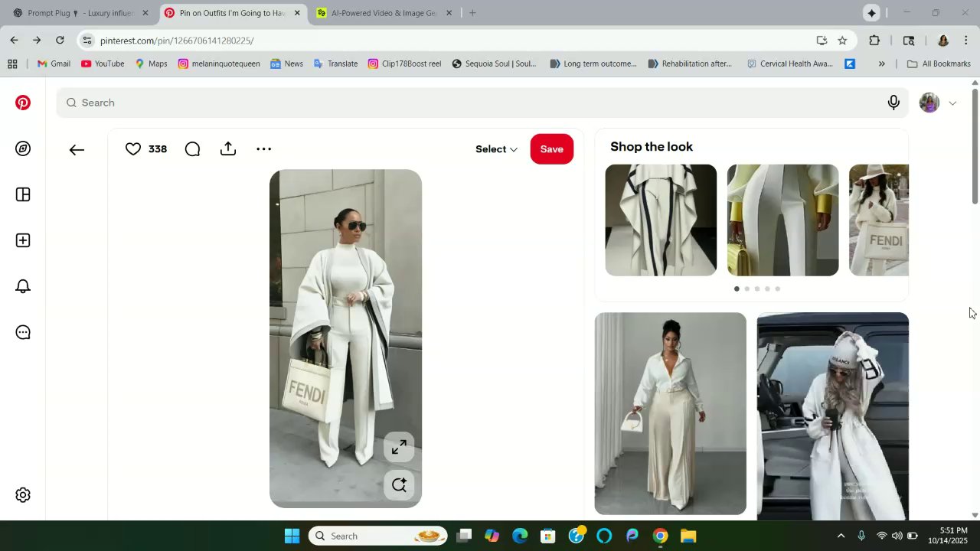Image resolution: width=980 pixels, height=551 pixels.
Task: Open accounts chevron beside profile avatar
Action: (x=952, y=103)
